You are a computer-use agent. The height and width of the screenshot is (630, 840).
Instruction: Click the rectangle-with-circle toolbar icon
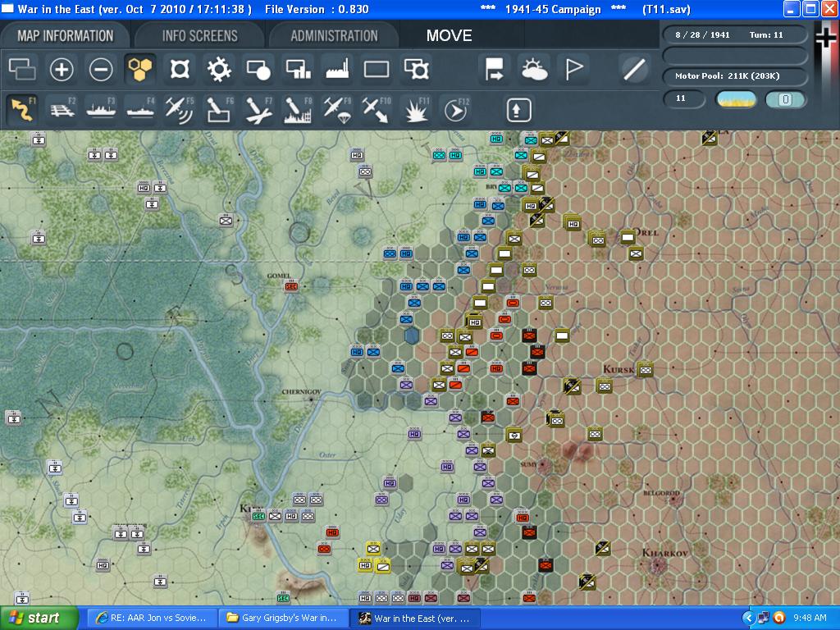pos(258,70)
